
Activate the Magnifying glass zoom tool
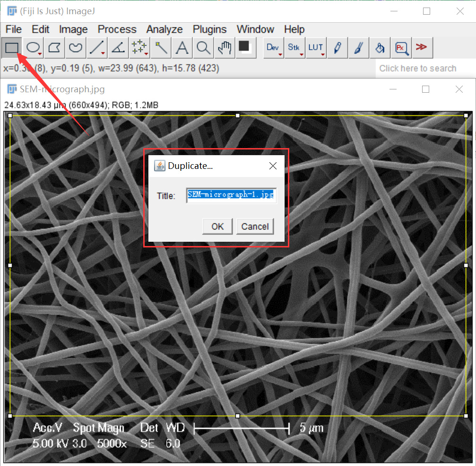(x=203, y=47)
